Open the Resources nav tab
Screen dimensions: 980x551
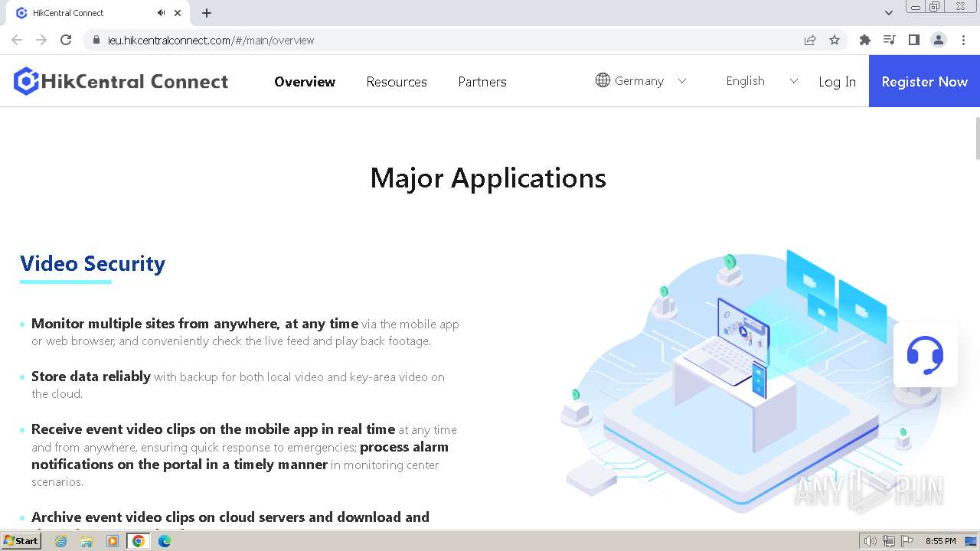point(397,81)
